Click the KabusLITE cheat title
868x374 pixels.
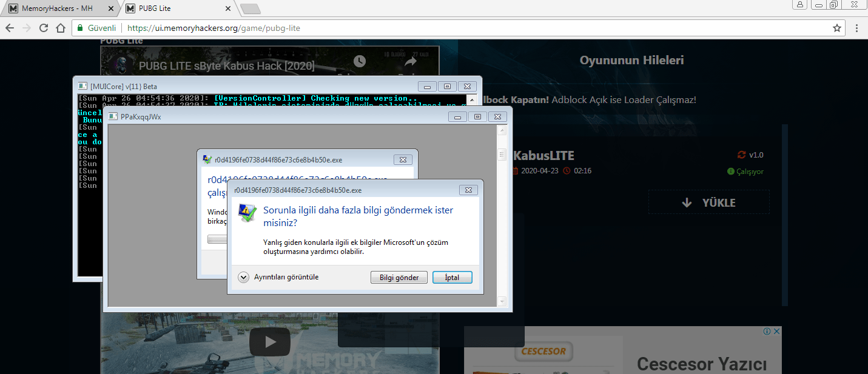pos(543,156)
